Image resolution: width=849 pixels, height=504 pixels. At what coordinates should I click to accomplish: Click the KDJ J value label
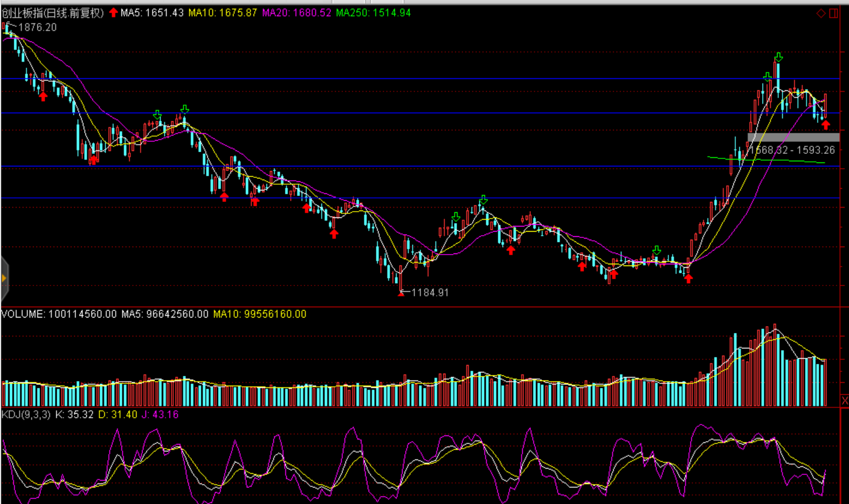click(160, 414)
